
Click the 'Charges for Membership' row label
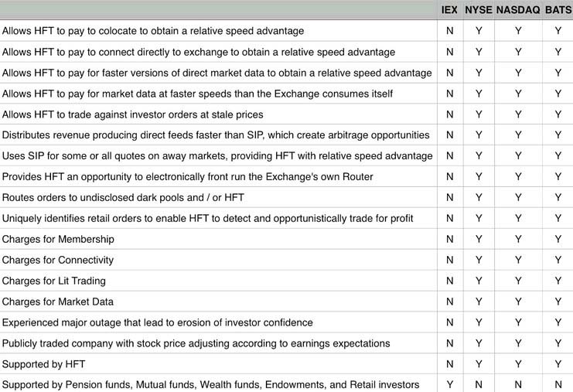(58, 239)
